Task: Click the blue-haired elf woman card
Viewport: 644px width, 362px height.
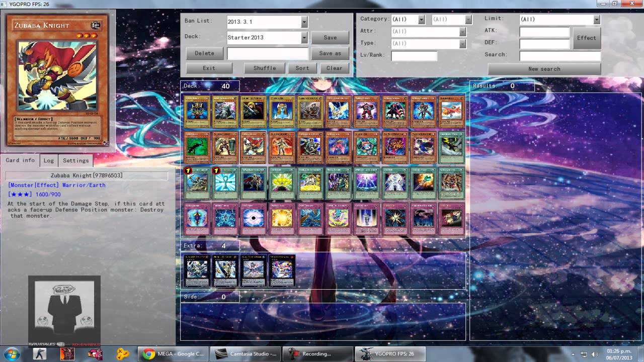Action: point(282,112)
